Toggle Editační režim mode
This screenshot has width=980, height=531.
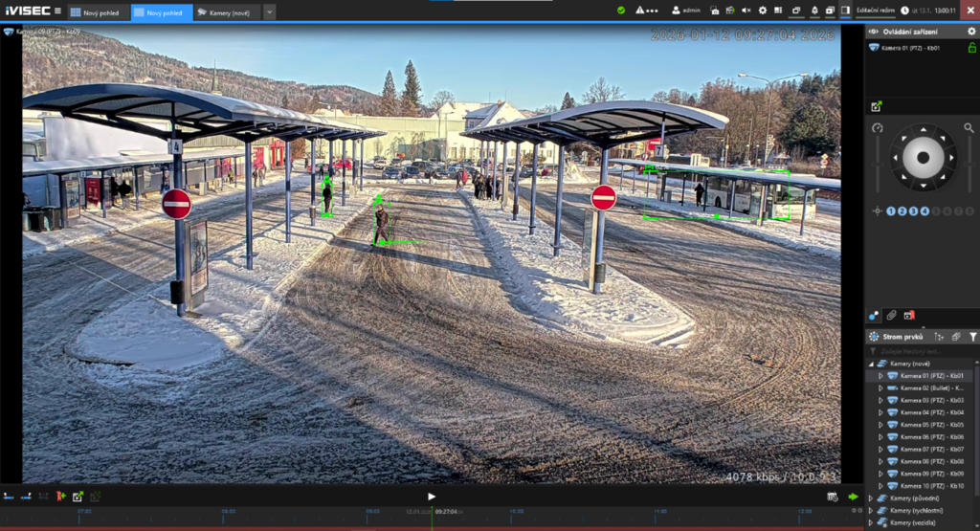875,11
